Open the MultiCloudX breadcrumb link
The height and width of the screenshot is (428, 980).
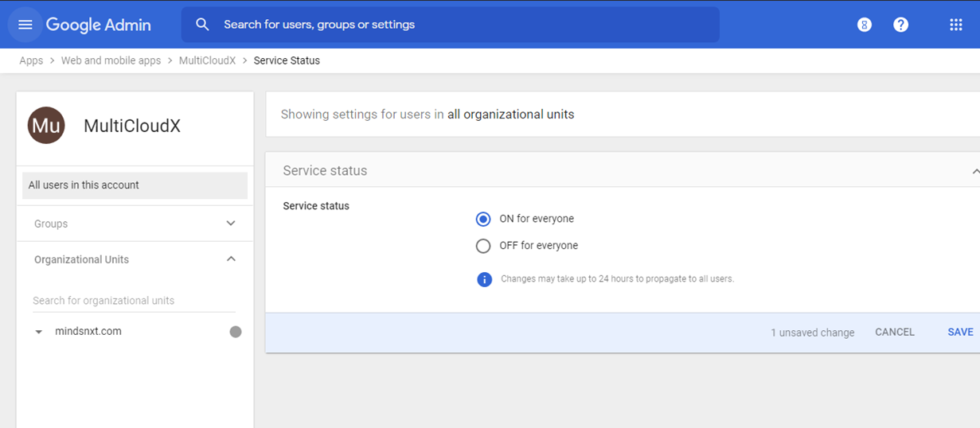pyautogui.click(x=207, y=60)
